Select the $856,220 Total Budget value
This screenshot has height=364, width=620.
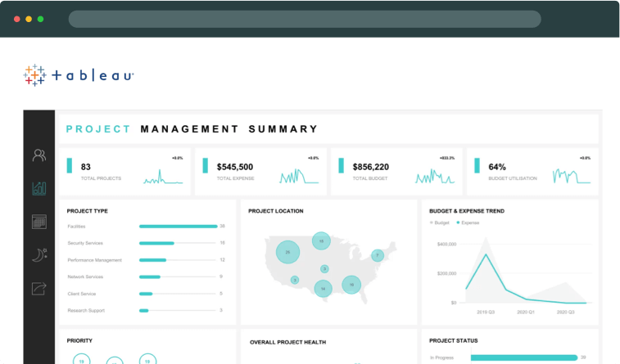(371, 167)
